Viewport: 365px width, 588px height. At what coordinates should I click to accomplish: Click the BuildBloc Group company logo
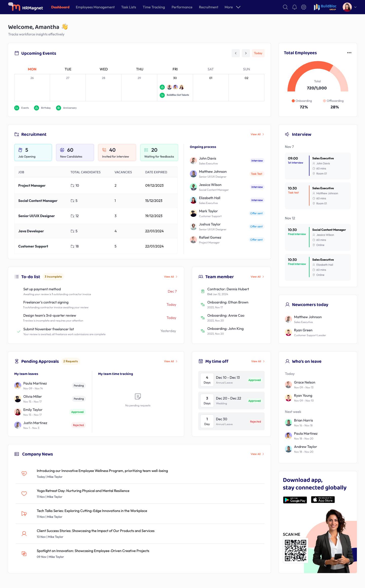pos(325,7)
